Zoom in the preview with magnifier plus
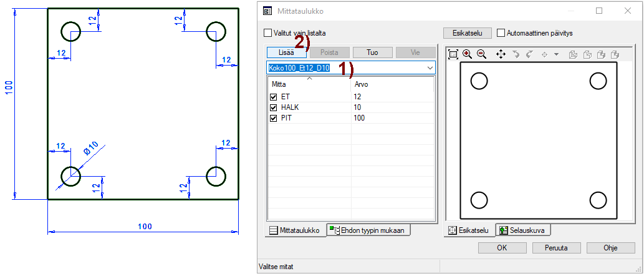The height and width of the screenshot is (276, 644). [x=468, y=54]
